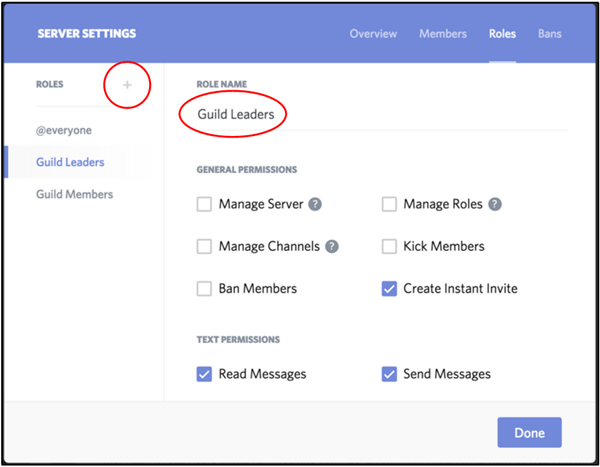Uncheck Create Instant Invite permission
This screenshot has height=467, width=600.
(x=389, y=289)
